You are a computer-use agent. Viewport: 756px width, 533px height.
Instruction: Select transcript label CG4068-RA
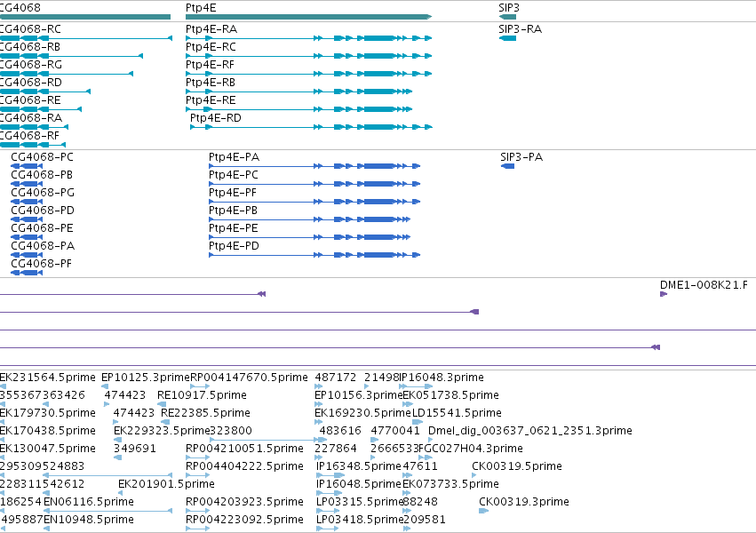[x=31, y=118]
